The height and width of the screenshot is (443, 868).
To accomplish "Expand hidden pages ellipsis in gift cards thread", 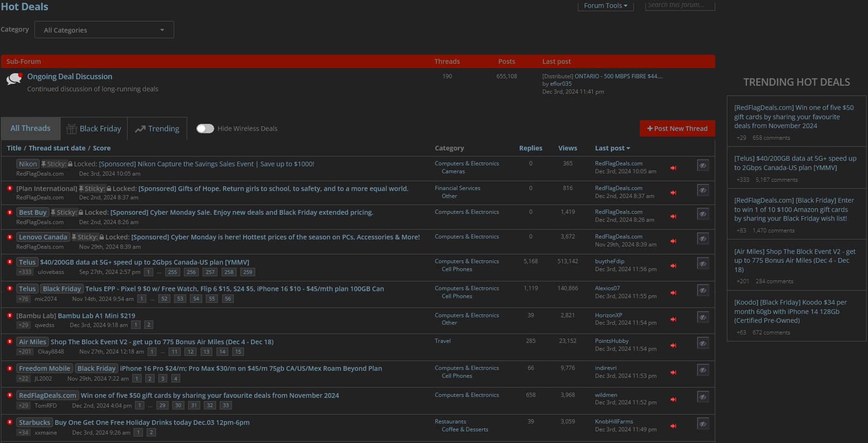I will (150, 405).
